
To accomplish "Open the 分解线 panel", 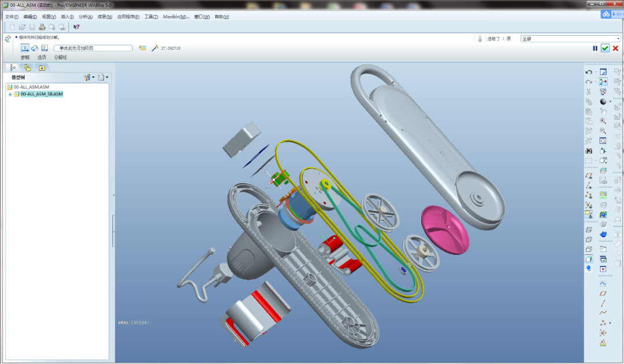I will (60, 57).
